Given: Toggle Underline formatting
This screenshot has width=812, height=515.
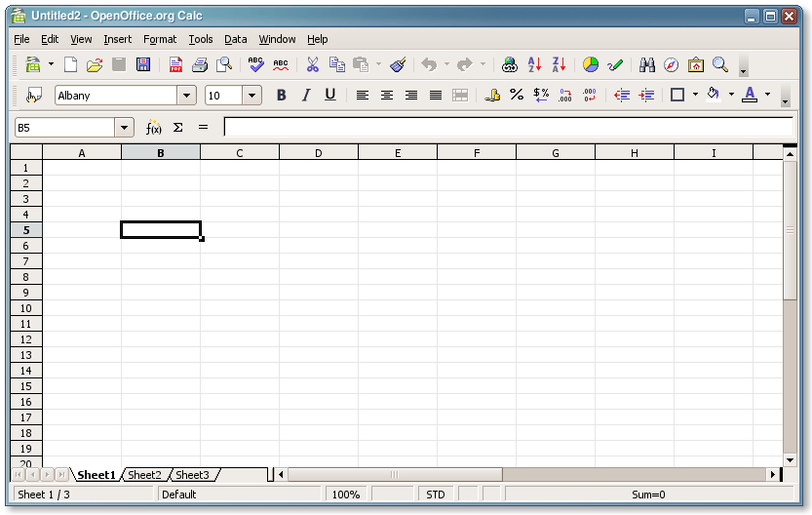Looking at the screenshot, I should [329, 95].
